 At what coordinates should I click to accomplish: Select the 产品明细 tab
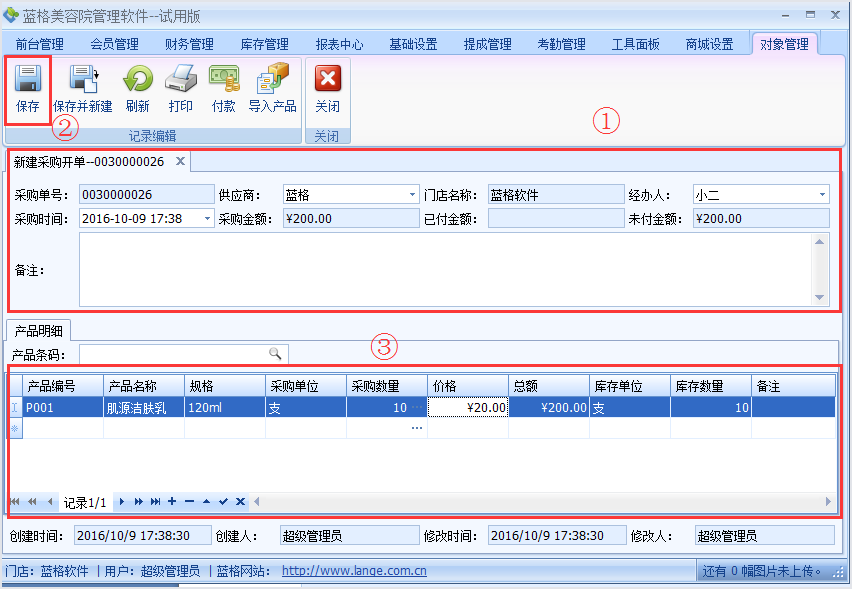point(38,330)
